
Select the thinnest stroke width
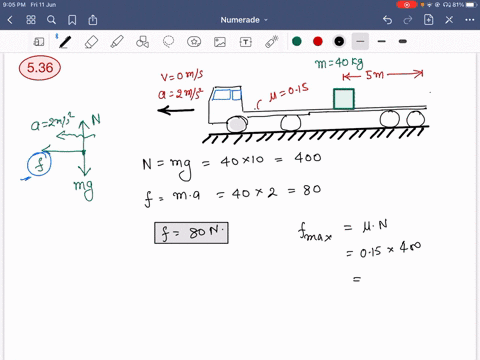pyautogui.click(x=360, y=41)
